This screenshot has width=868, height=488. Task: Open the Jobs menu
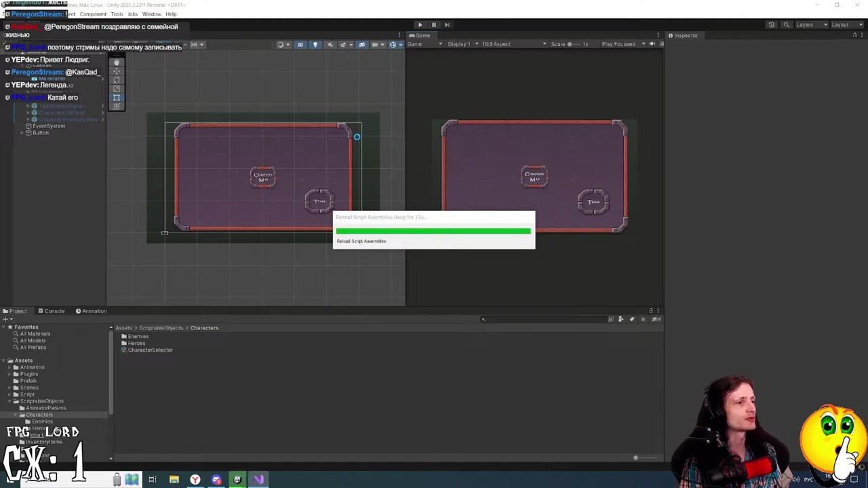(133, 14)
